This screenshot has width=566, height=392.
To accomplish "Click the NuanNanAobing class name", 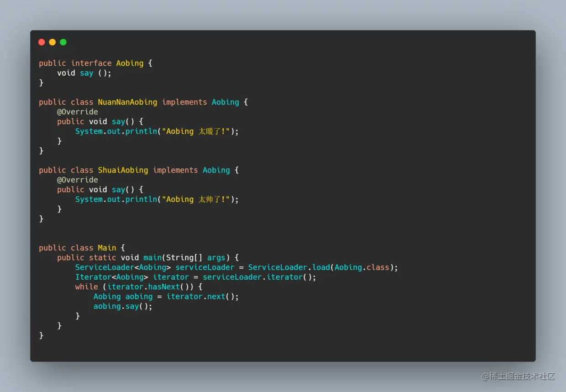I will 127,102.
